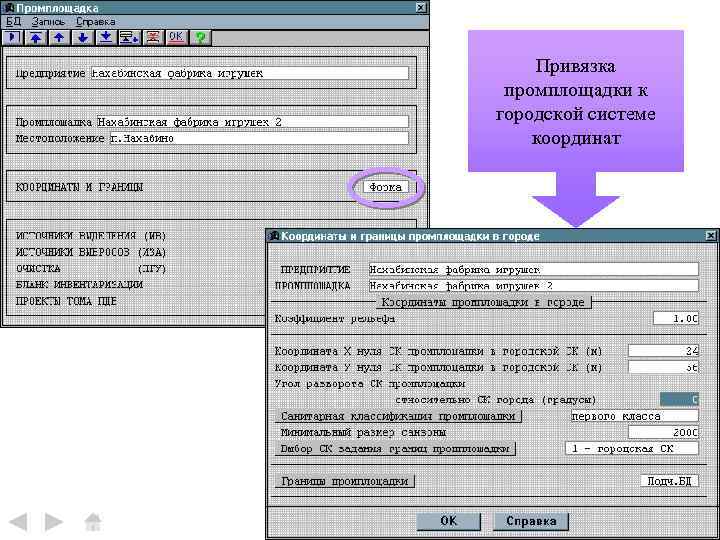Click Координаты промплощадки в городе button
Image resolution: width=720 pixels, height=540 pixels.
484,302
